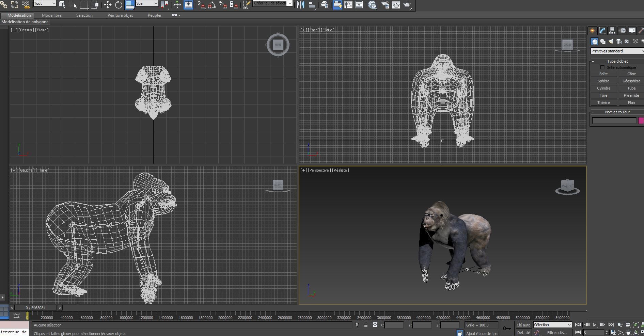Screen dimensions: 644x336
Task: Activate the Select and Scale tool
Action: [x=129, y=4]
